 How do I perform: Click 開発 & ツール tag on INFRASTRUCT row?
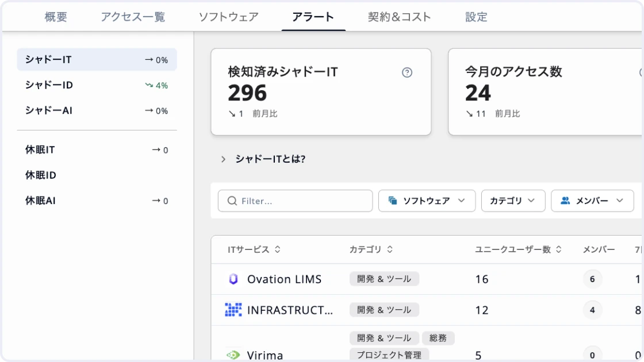pos(384,310)
